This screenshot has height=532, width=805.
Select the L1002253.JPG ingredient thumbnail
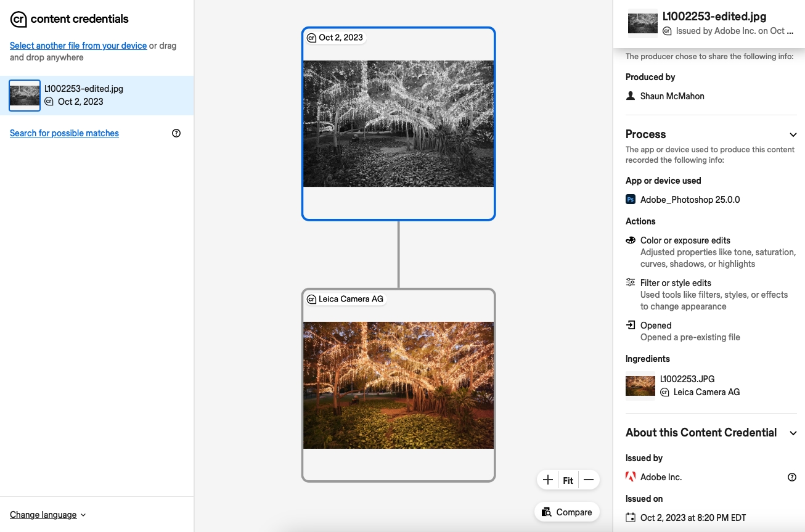(x=640, y=385)
